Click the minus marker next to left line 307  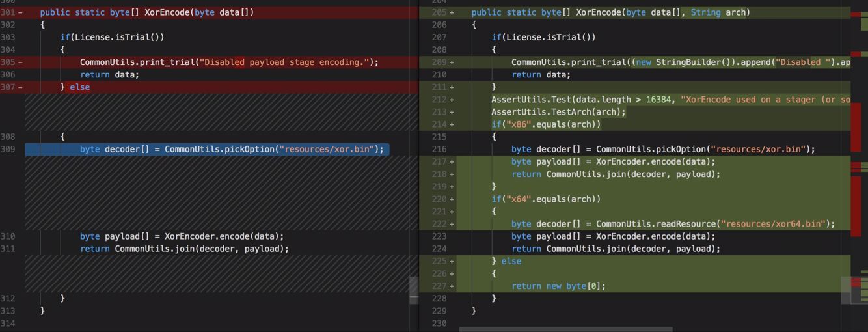[x=20, y=87]
